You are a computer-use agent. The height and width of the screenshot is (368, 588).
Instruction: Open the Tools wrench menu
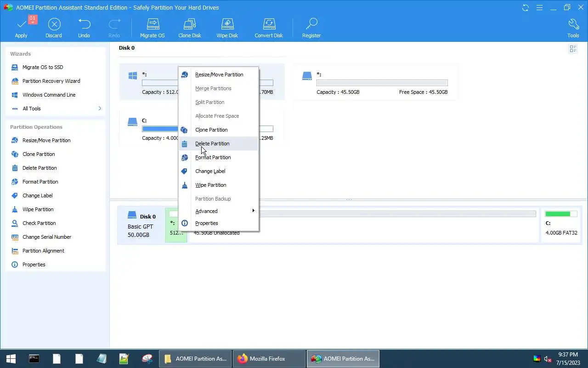click(573, 28)
